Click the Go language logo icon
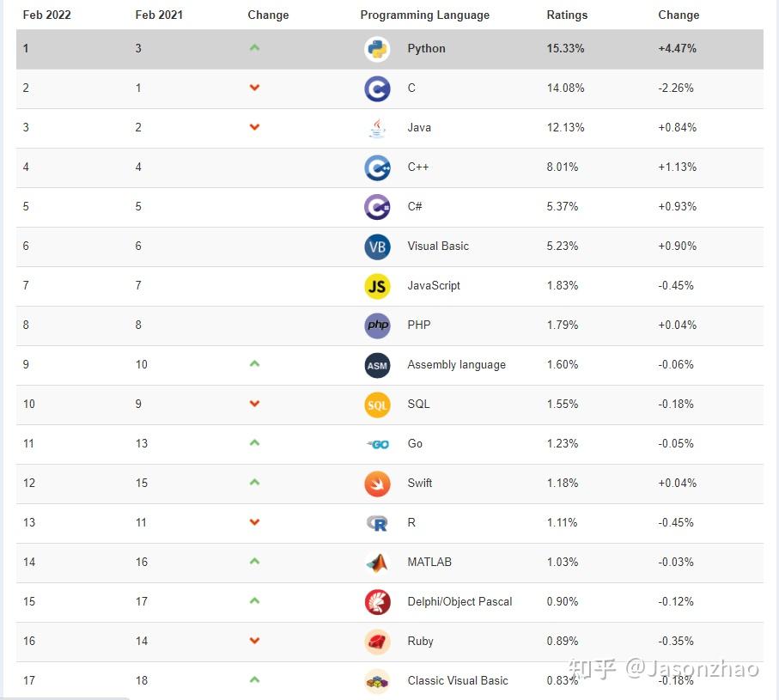This screenshot has height=700, width=779. click(x=377, y=444)
